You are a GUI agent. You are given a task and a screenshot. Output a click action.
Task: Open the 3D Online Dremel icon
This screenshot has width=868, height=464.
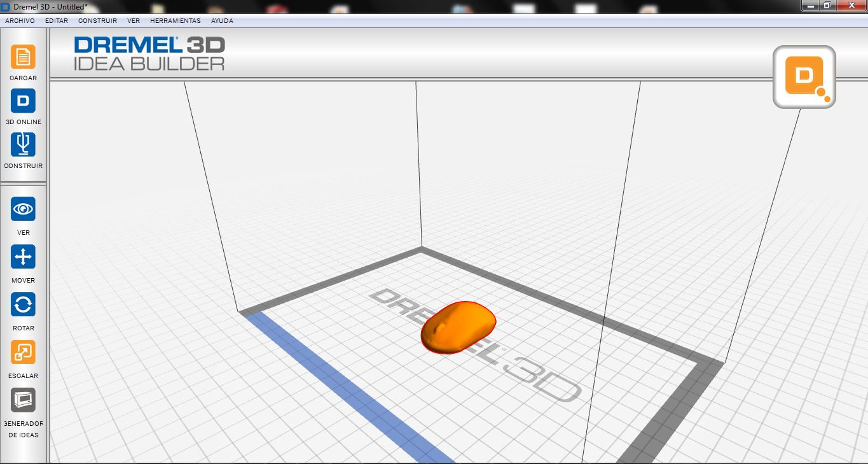tap(23, 101)
